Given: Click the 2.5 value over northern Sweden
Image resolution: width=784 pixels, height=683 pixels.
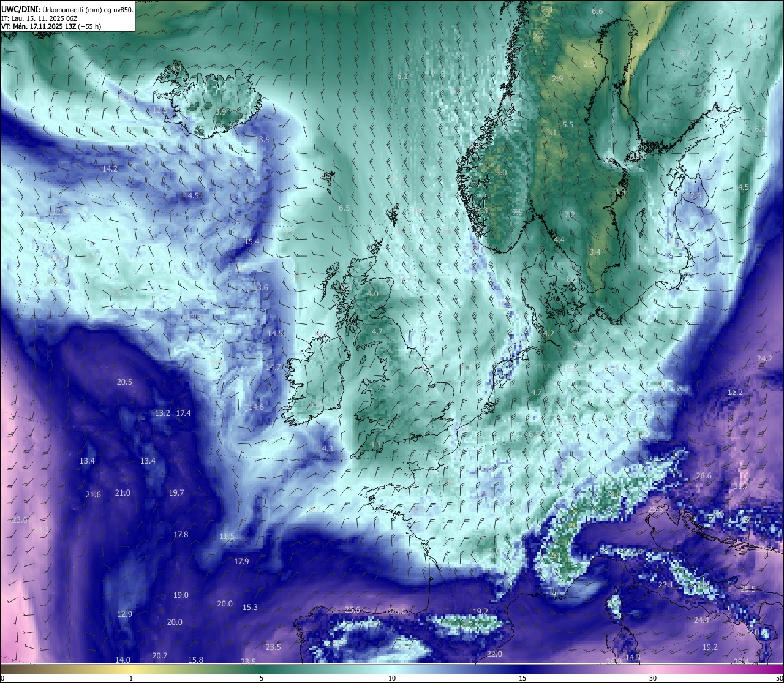Looking at the screenshot, I should coord(589,64).
